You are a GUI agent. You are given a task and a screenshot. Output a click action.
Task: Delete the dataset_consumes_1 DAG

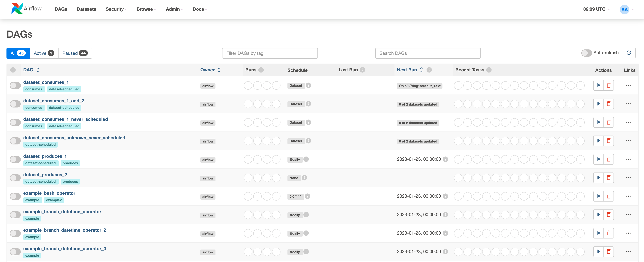(608, 85)
